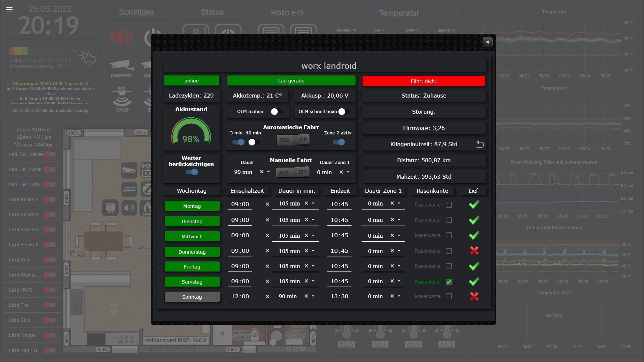Switch Manuelle Fahrt AUS/EIN rocker
The width and height of the screenshot is (644, 362).
coord(293,172)
